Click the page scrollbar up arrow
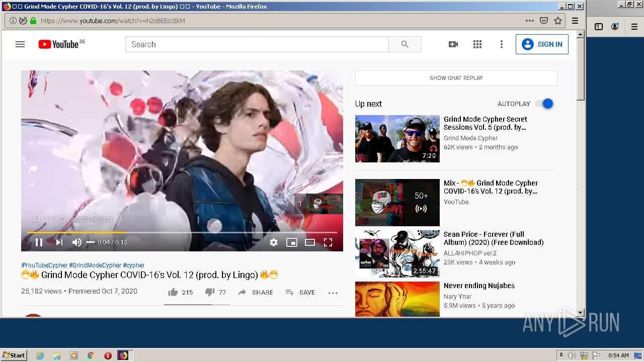 pyautogui.click(x=581, y=34)
